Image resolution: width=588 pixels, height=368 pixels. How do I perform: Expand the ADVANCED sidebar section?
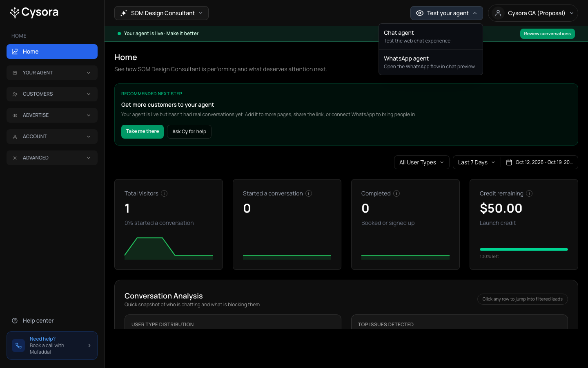[52, 158]
